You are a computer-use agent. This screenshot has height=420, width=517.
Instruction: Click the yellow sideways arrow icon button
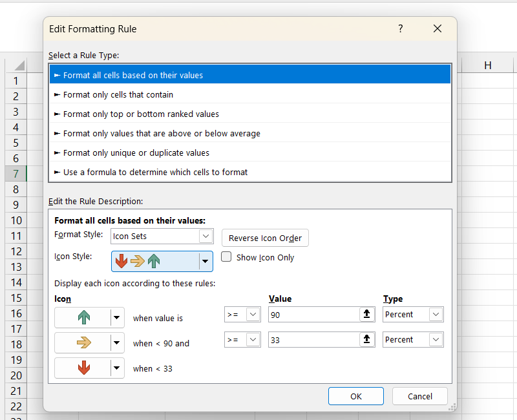[84, 343]
